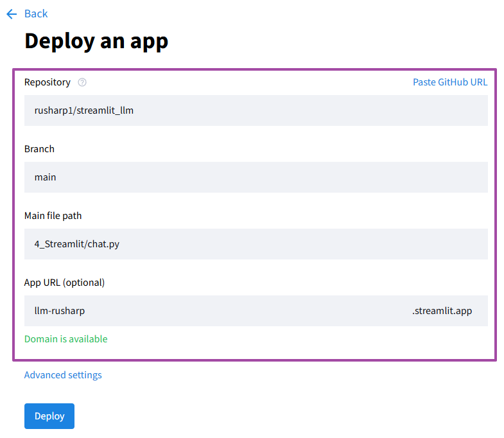Click the 'Deploy an app' heading
Screen dimensions: 504x438
96,42
